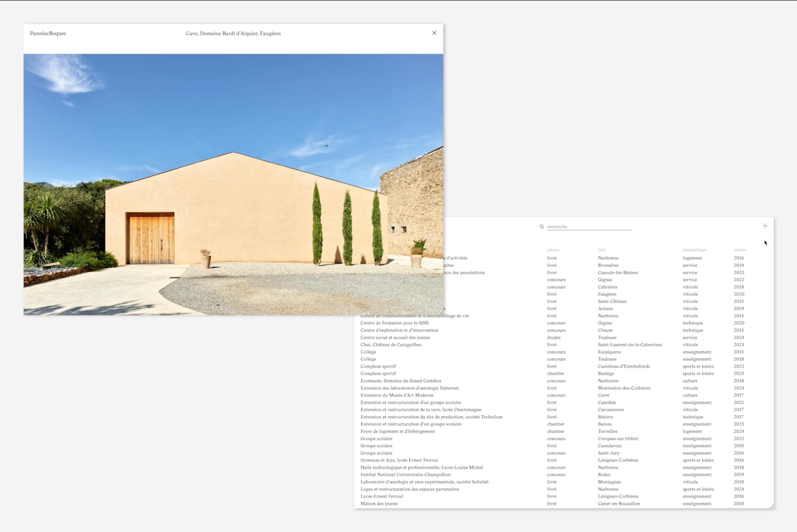
Task: Open Foyer de logement et d'hébergement project
Action: coord(397,431)
